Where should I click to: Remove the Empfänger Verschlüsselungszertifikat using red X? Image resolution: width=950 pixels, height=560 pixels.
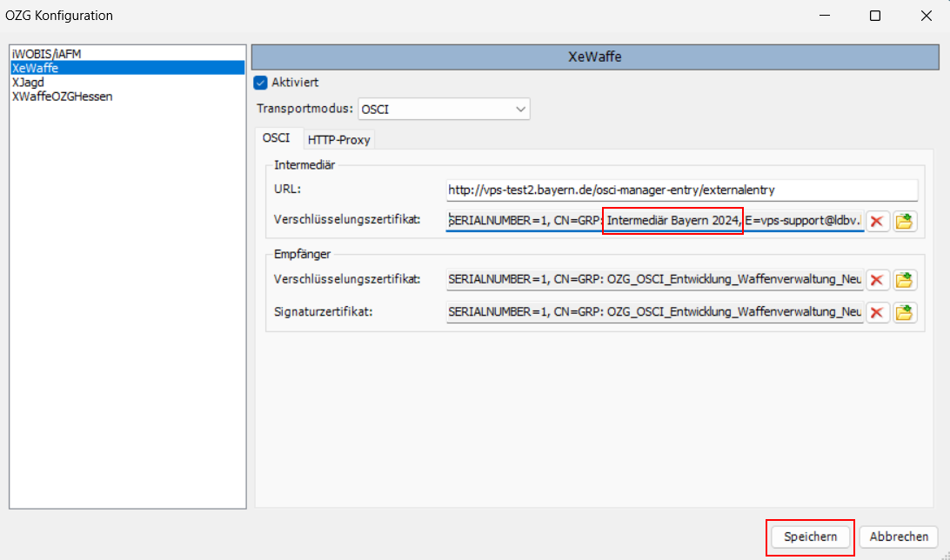tap(877, 279)
